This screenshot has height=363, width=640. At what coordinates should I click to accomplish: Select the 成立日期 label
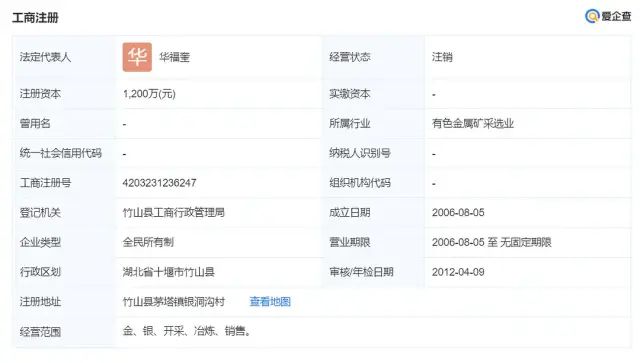tap(350, 213)
